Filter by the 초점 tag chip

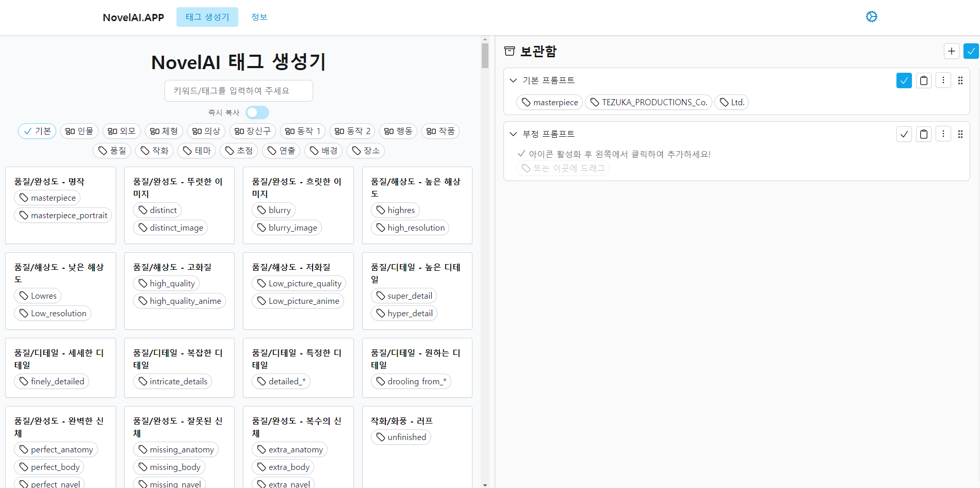pyautogui.click(x=239, y=151)
